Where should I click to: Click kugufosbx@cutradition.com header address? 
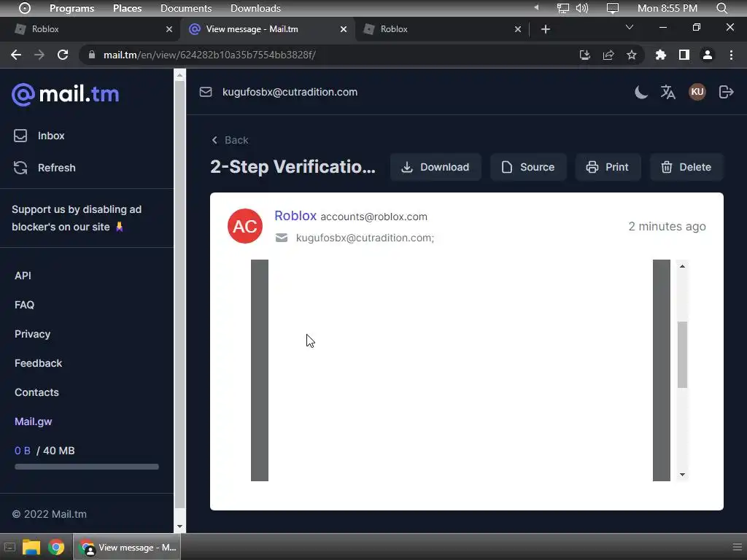coord(290,92)
